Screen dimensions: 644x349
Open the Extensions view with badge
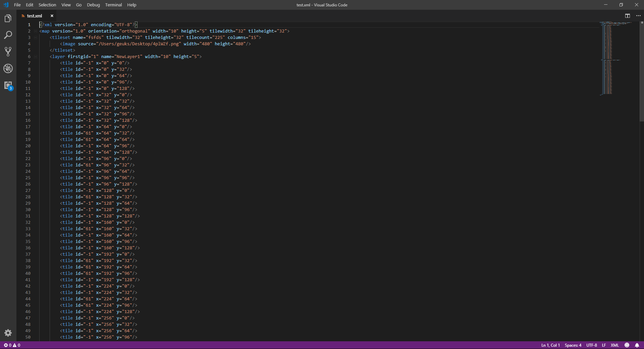8,85
